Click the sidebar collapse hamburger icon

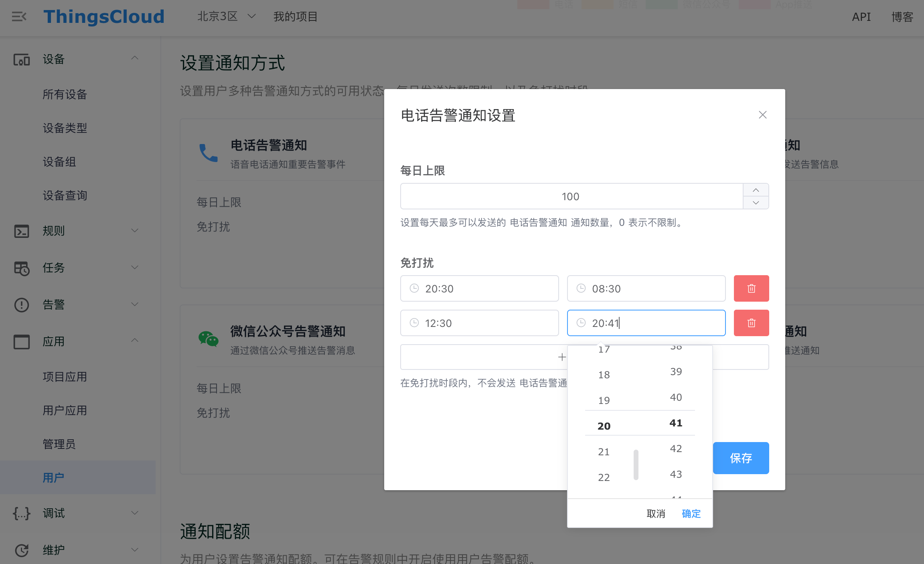click(19, 17)
